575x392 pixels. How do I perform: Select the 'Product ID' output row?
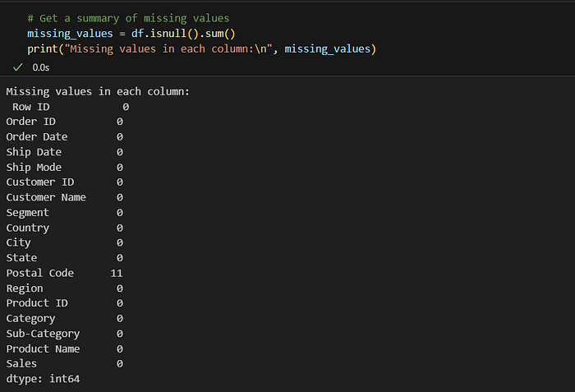pyautogui.click(x=65, y=303)
